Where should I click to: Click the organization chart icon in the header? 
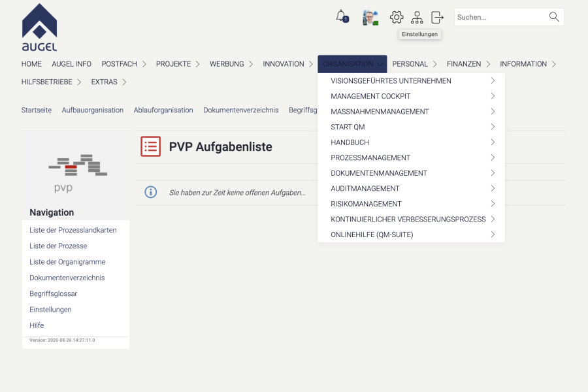(x=417, y=17)
